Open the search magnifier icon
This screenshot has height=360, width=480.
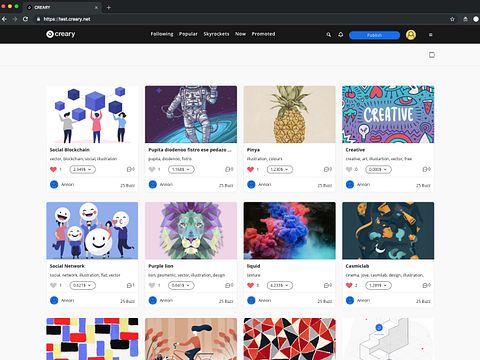(329, 35)
